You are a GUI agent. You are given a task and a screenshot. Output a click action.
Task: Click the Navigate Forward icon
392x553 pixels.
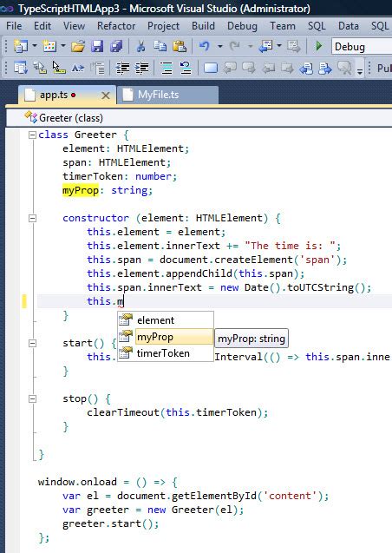click(293, 46)
